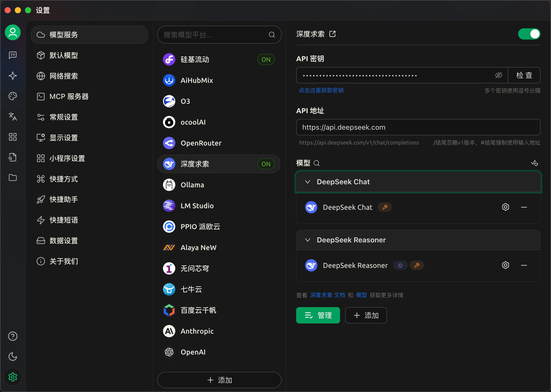Open the files folder icon in sidebar
The height and width of the screenshot is (392, 551).
[13, 178]
